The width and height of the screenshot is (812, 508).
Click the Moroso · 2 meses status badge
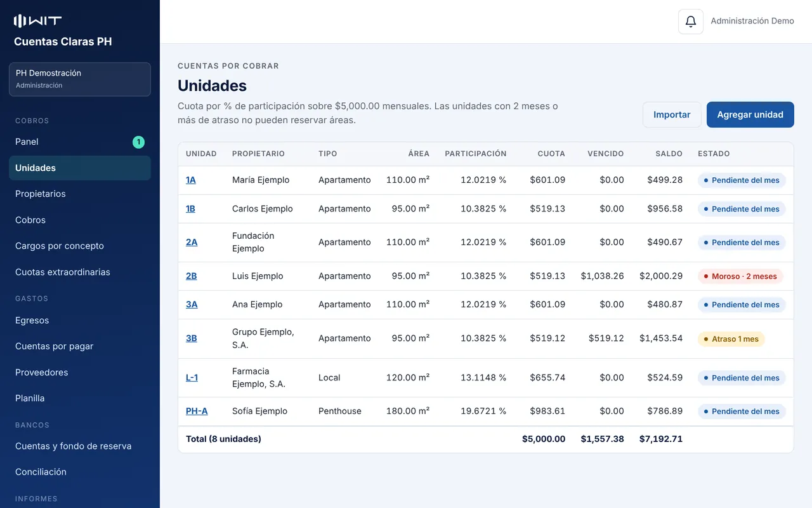pyautogui.click(x=740, y=276)
